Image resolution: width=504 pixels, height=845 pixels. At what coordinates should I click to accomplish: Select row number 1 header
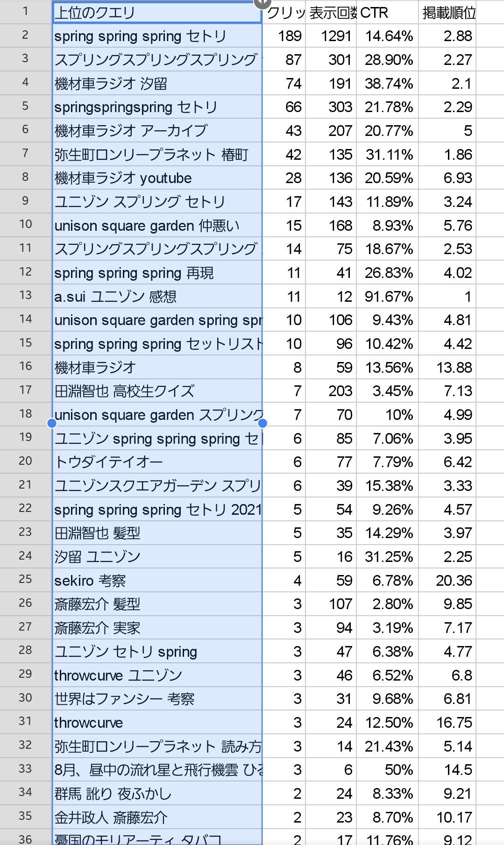(26, 12)
